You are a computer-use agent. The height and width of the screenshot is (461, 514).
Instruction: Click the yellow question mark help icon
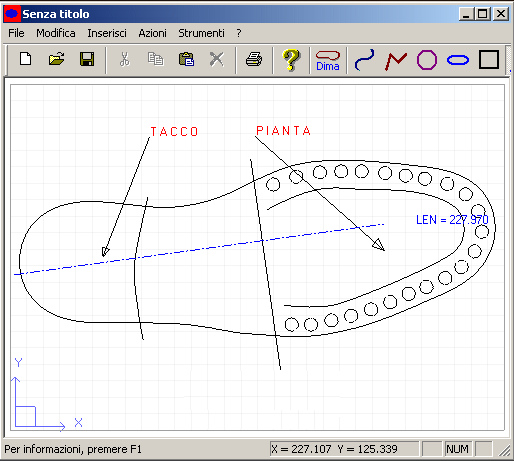[x=291, y=60]
